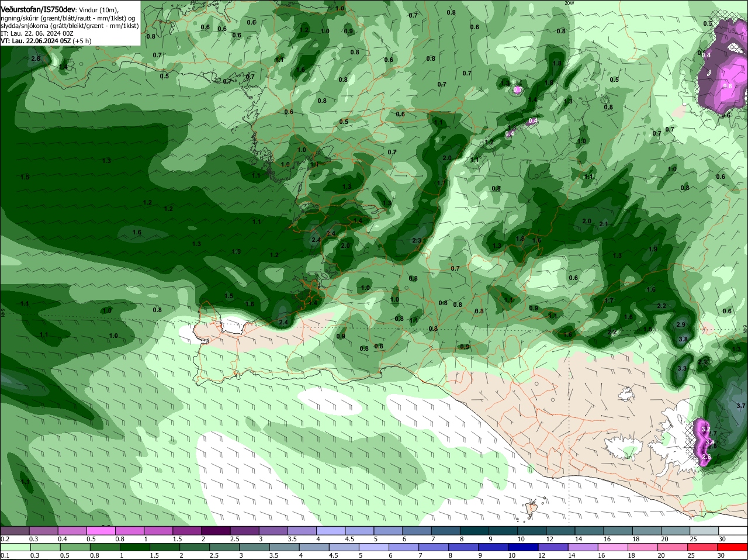Click the '0.1' label under the rain legend
This screenshot has height=560, width=748.
coord(5,555)
